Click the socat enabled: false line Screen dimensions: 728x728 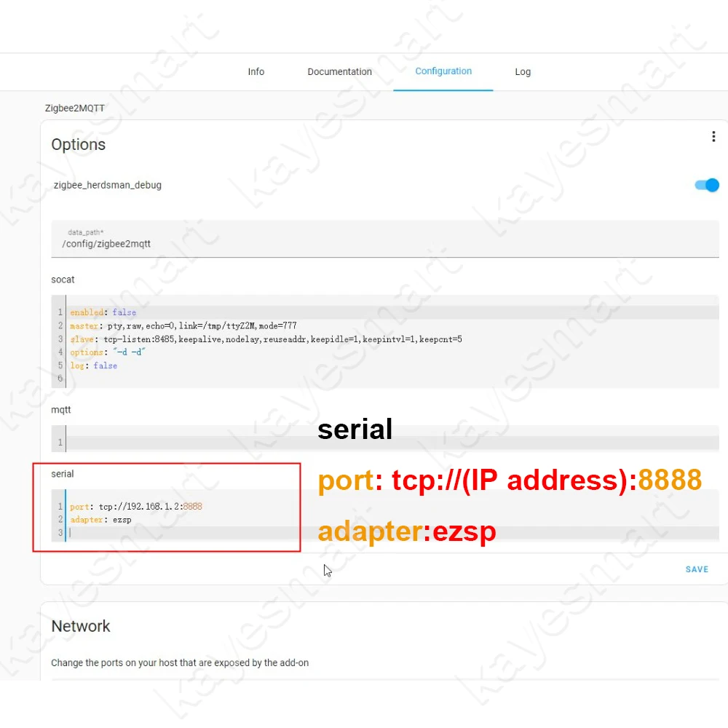click(x=103, y=312)
